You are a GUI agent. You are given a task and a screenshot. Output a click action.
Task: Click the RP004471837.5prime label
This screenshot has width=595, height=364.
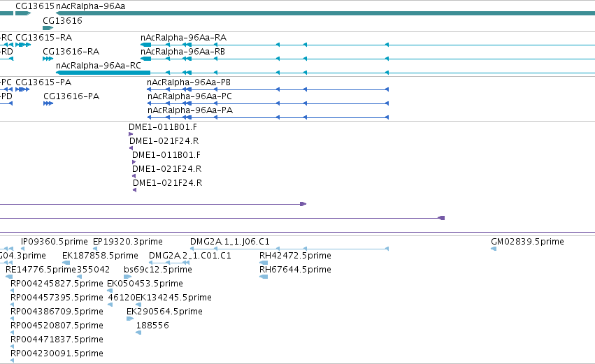click(x=57, y=340)
